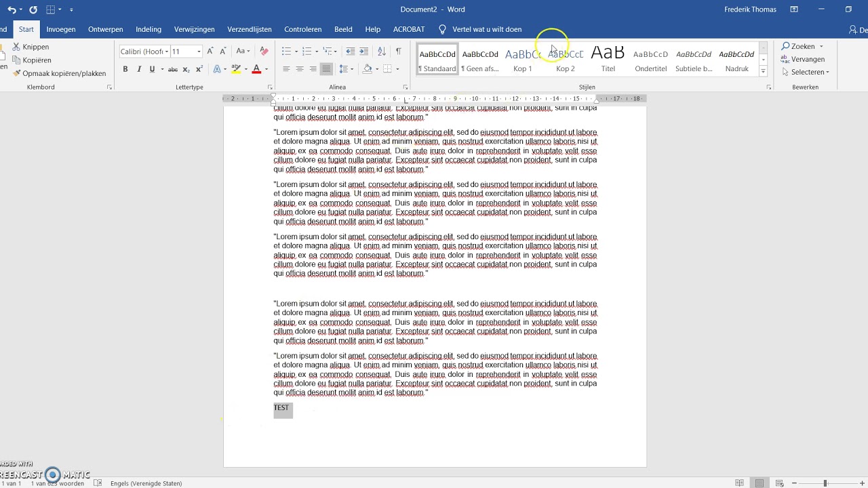The height and width of the screenshot is (488, 868).
Task: Click ribbon display options icon in title bar
Action: coord(793,9)
